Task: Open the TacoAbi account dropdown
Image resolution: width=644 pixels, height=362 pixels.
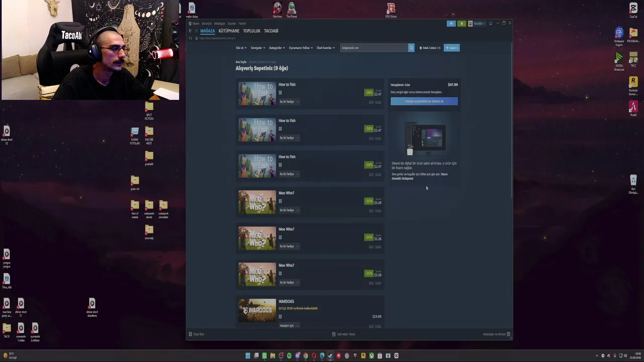Action: [476, 24]
